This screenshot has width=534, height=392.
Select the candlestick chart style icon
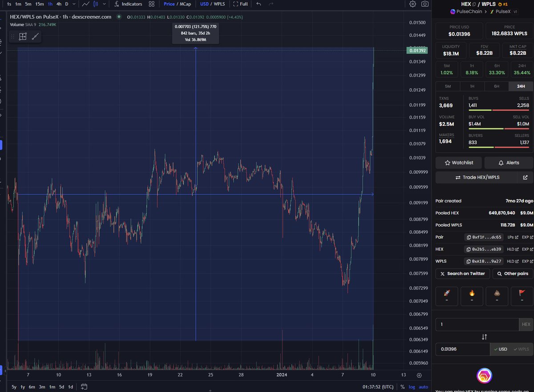coord(95,4)
